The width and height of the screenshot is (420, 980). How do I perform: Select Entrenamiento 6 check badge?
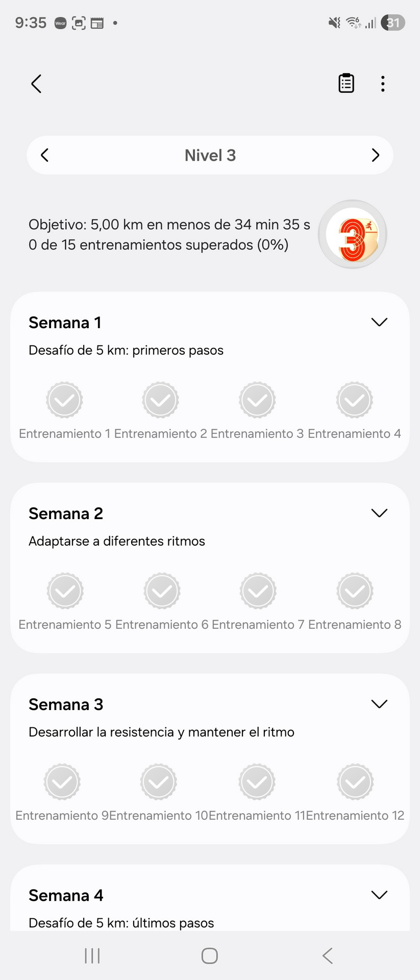[162, 591]
